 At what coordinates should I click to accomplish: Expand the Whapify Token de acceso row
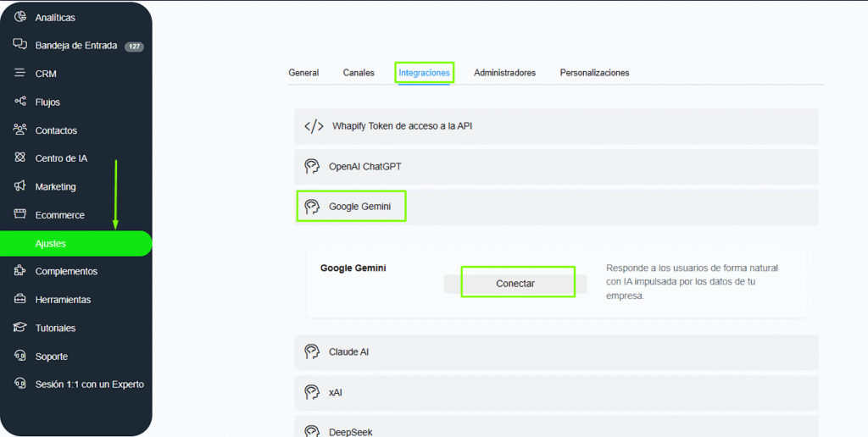(x=556, y=127)
